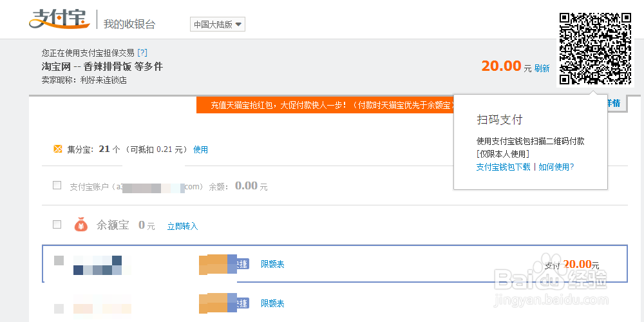Click 立即转入 link for 余额宝

182,226
